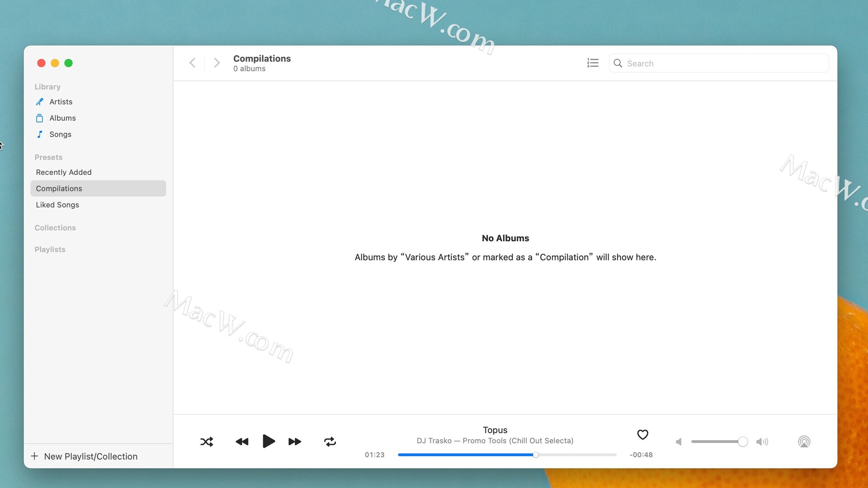The width and height of the screenshot is (868, 488).
Task: Click the magnifying glass search icon
Action: (618, 63)
